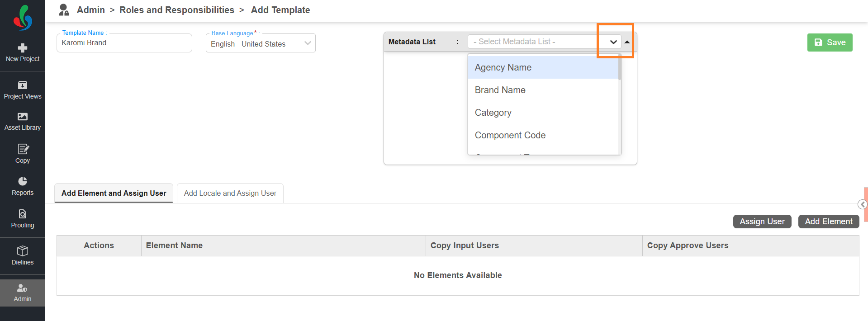
Task: Open the Proofing icon
Action: point(23,214)
